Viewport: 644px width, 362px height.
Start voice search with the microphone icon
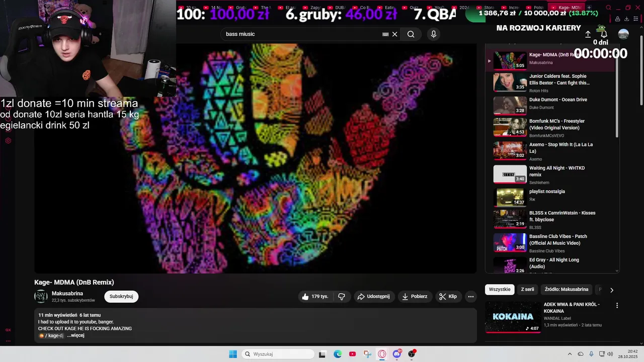(434, 34)
